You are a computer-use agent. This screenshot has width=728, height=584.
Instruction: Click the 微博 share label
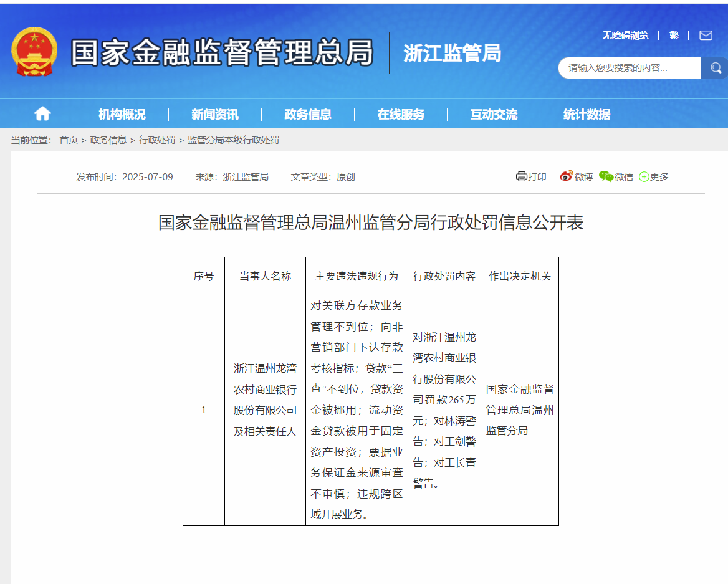click(583, 176)
